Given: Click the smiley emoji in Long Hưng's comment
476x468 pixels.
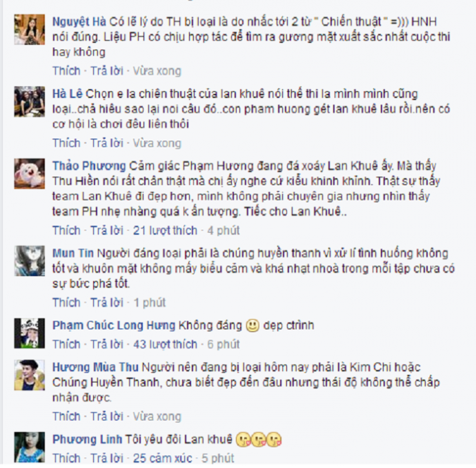Looking at the screenshot, I should (252, 326).
